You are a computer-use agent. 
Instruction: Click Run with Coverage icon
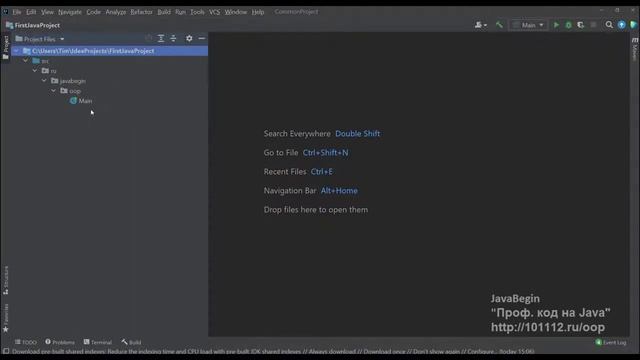[x=580, y=25]
